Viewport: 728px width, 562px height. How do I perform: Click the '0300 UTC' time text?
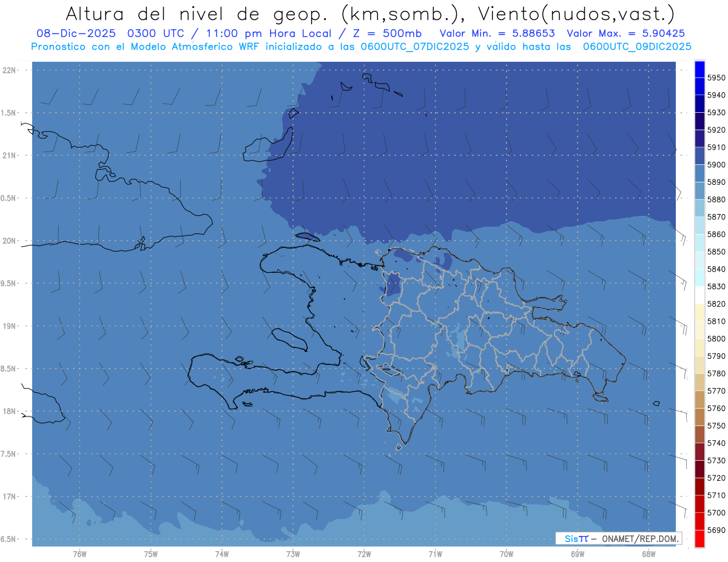158,33
